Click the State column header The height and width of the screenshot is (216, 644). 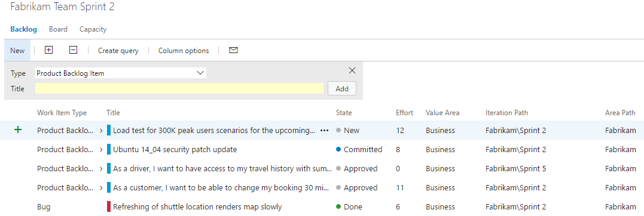click(344, 112)
